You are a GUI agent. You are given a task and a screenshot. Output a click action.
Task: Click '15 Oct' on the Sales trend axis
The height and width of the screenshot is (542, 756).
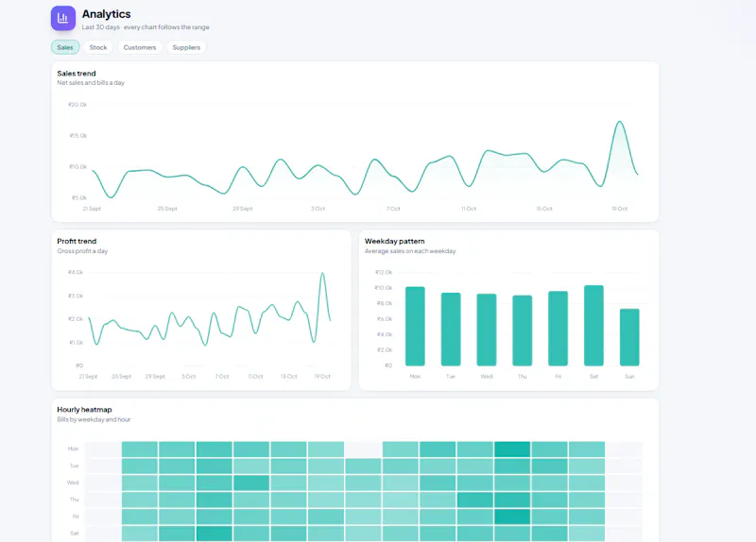(544, 209)
